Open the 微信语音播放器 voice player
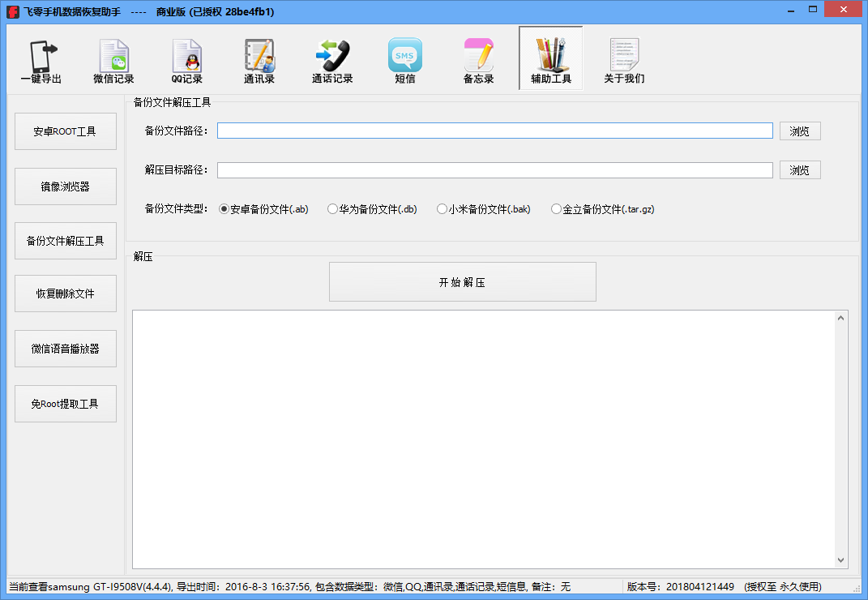Viewport: 868px width, 600px height. 65,349
